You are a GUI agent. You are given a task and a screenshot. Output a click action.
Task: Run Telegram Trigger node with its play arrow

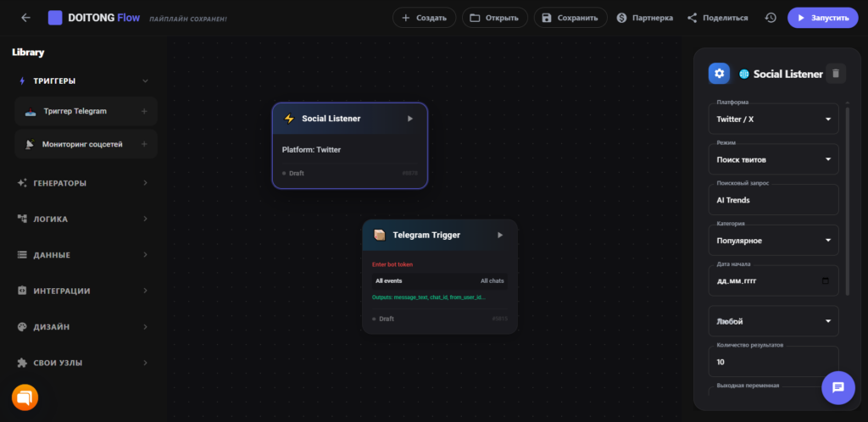(x=500, y=235)
